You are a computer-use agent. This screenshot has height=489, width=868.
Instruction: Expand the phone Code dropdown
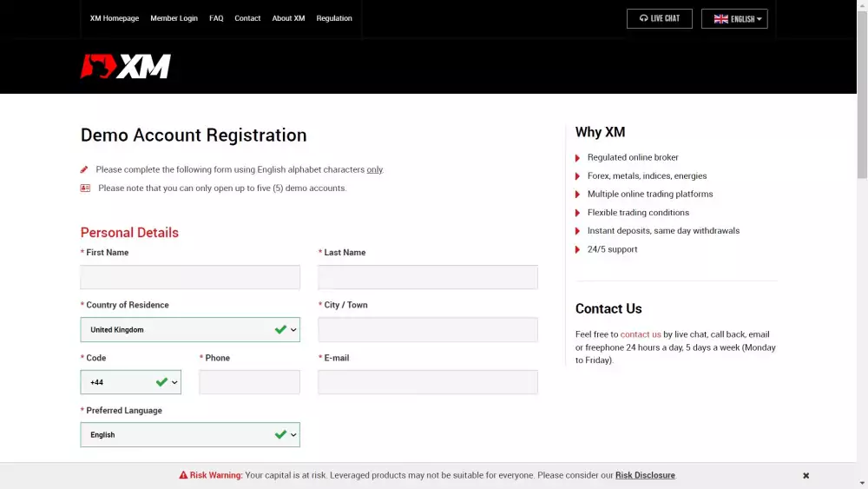[x=131, y=382]
